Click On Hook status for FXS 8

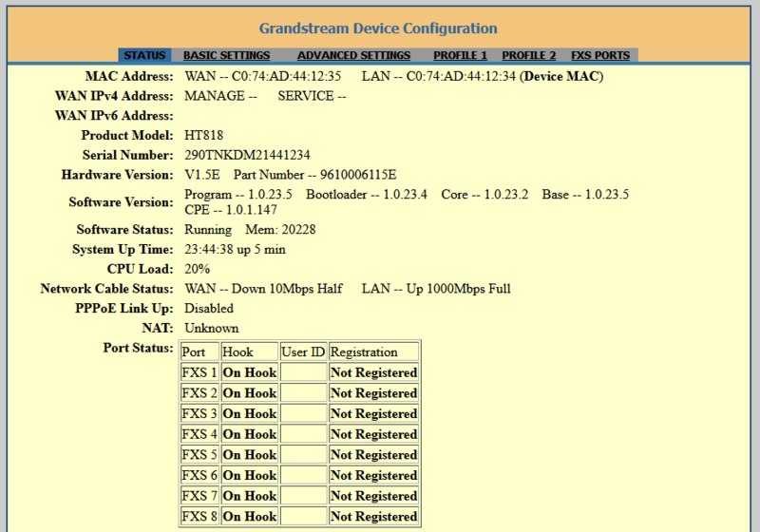(x=250, y=517)
